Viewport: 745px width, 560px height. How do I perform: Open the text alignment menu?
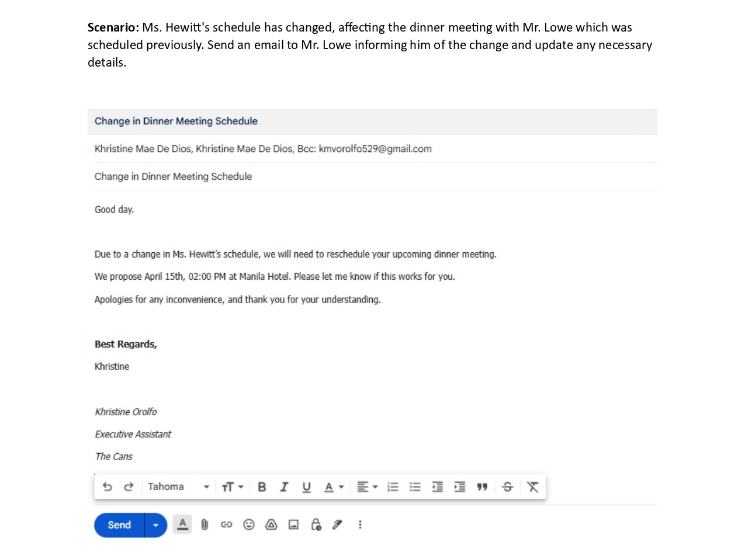coord(367,487)
